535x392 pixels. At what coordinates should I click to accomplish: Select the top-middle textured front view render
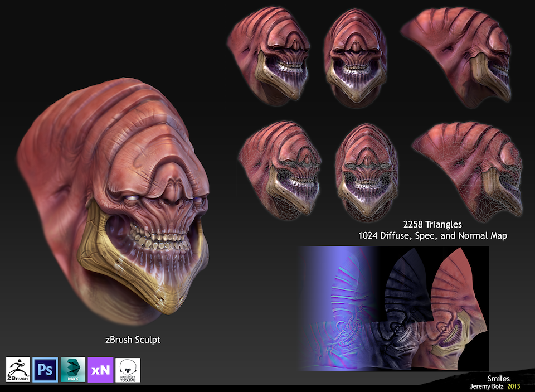pyautogui.click(x=356, y=59)
